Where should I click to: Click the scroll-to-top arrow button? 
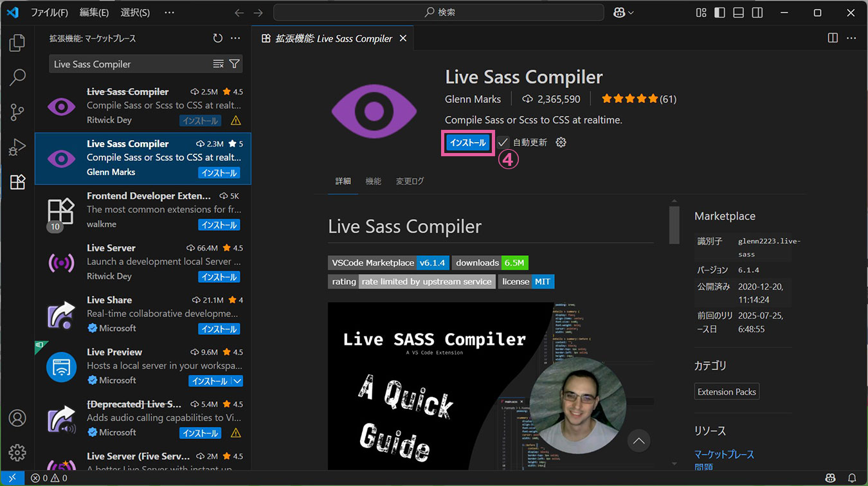point(638,441)
